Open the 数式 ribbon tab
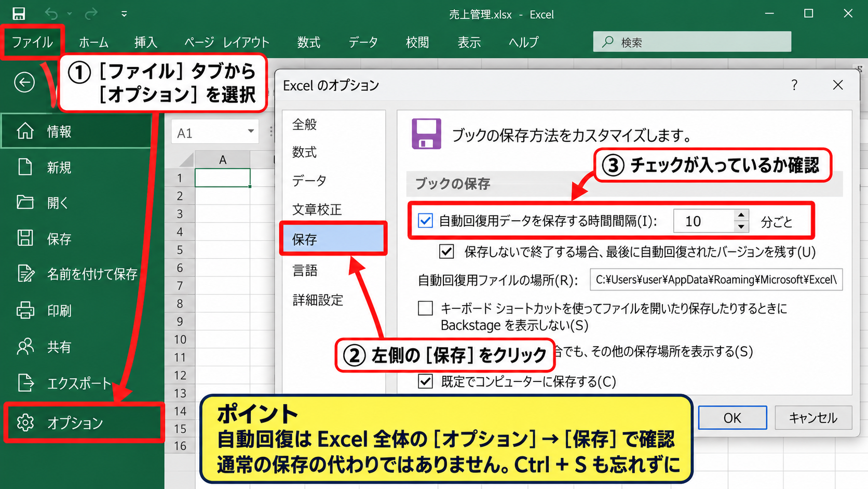Image resolution: width=868 pixels, height=489 pixels. click(308, 42)
